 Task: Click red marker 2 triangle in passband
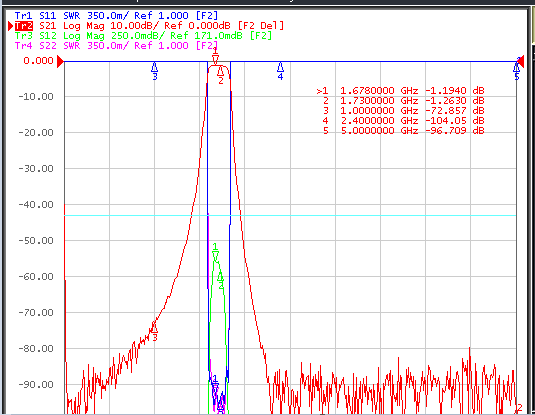click(x=220, y=71)
